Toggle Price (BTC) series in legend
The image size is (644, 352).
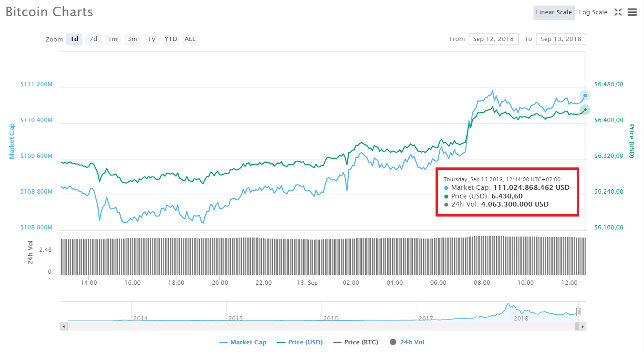[355, 342]
